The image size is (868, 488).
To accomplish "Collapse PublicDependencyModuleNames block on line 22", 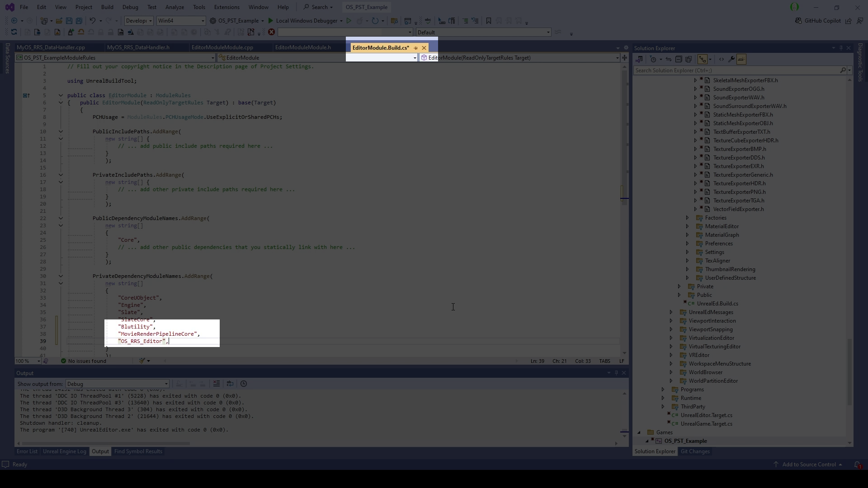I will coord(61,218).
